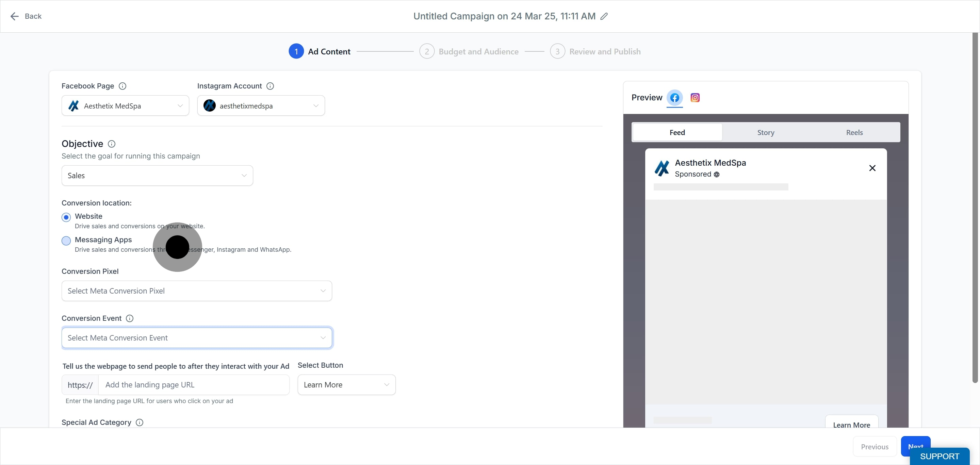The height and width of the screenshot is (465, 980).
Task: Open the SUPPORT widget
Action: click(939, 456)
